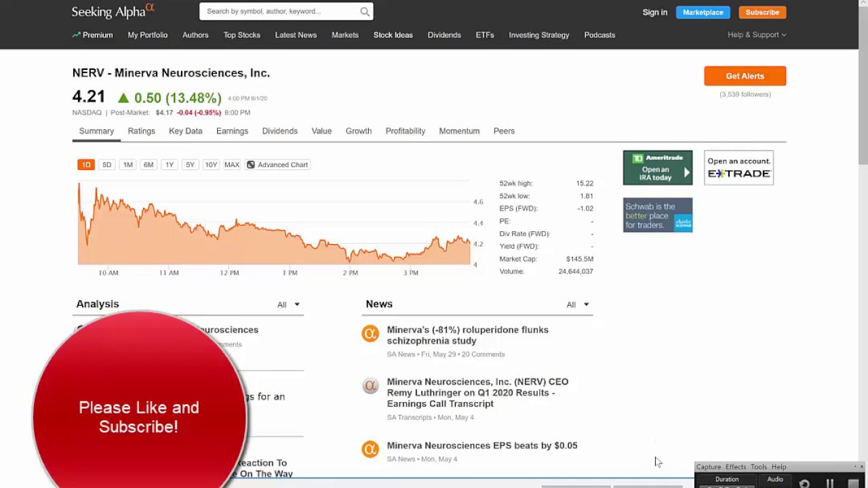Open the Growth tab

point(359,131)
